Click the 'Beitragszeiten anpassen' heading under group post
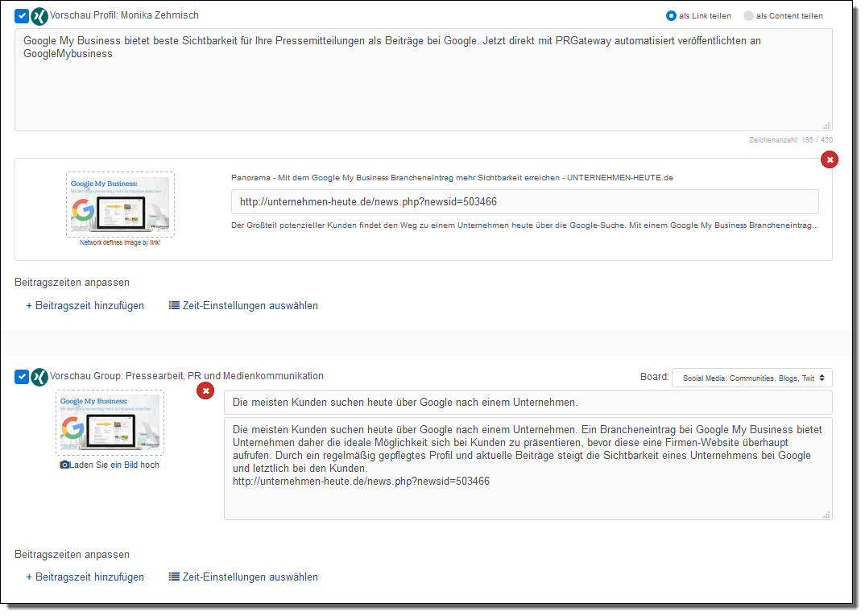 click(72, 554)
